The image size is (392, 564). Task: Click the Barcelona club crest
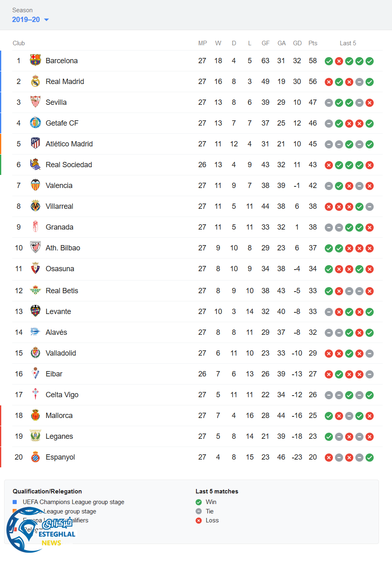[35, 60]
